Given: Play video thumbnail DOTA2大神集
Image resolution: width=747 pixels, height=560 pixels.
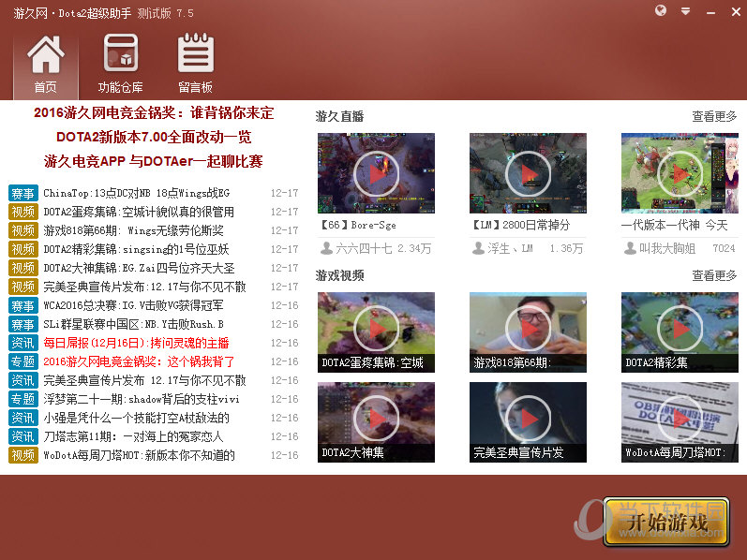Looking at the screenshot, I should click(377, 422).
